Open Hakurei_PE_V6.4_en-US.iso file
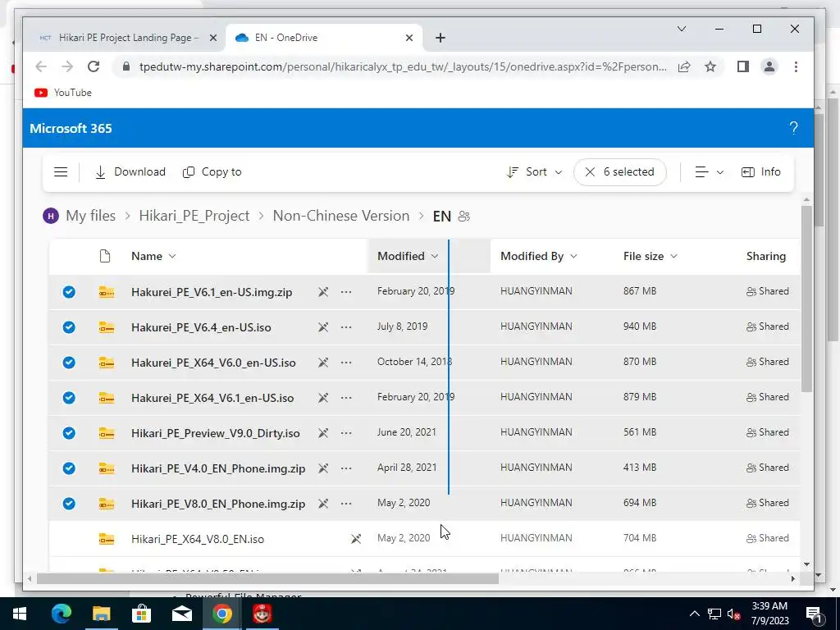The width and height of the screenshot is (840, 630). pos(201,328)
